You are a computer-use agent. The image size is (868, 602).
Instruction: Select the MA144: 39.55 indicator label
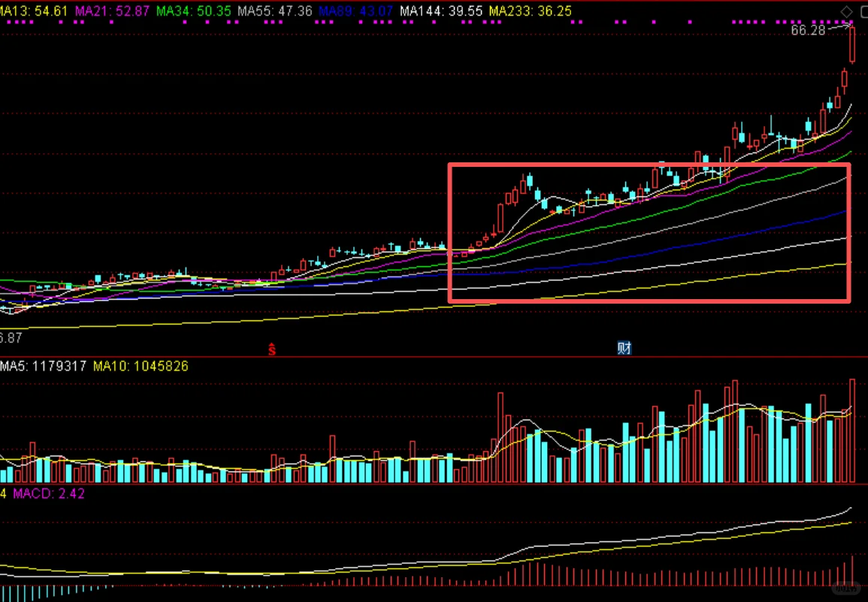(441, 11)
